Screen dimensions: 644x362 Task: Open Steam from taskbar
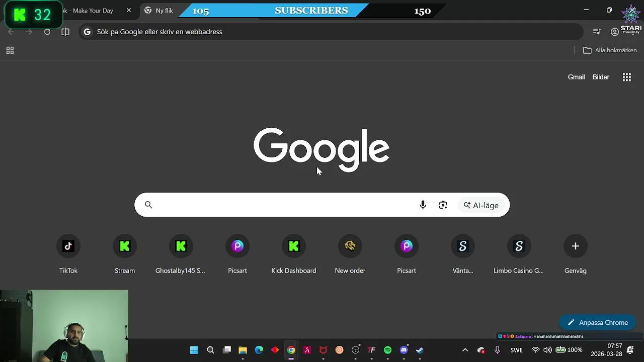pyautogui.click(x=420, y=350)
